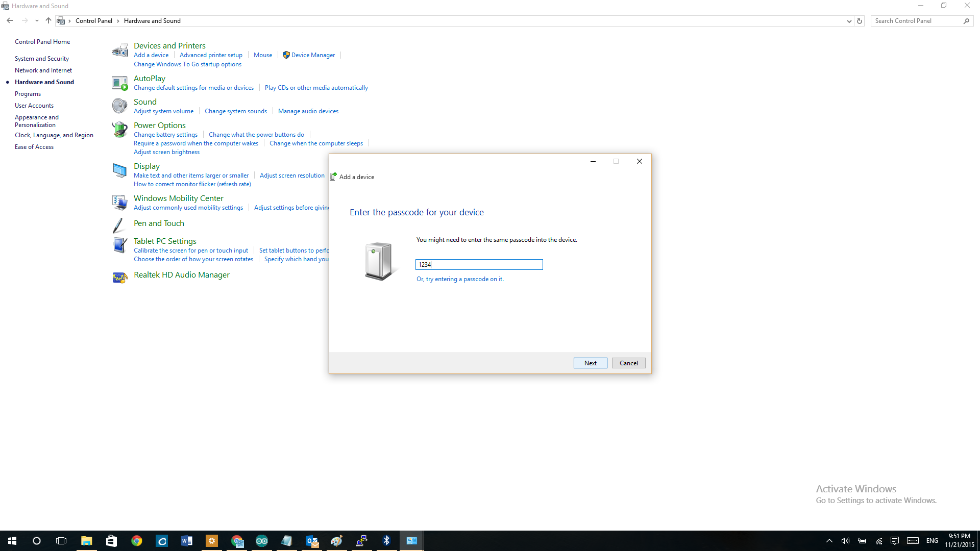Screen dimensions: 980x551
Task: Open recent locations dropdown arrow
Action: point(37,21)
